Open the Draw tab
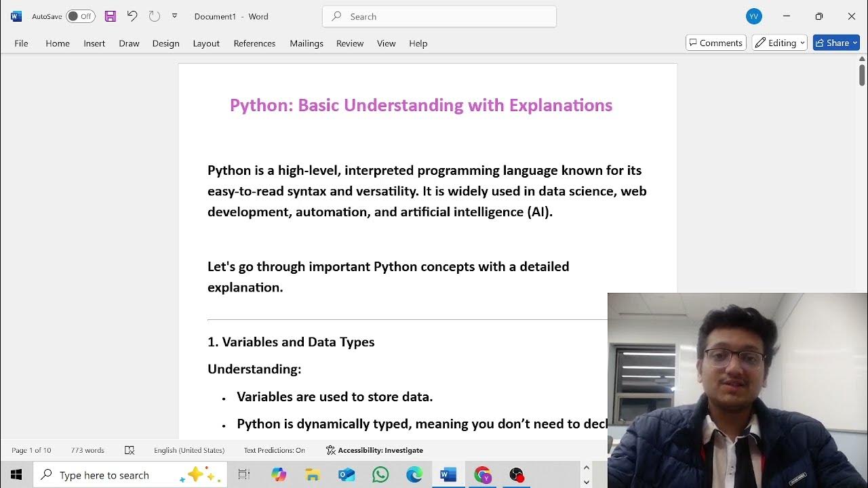The width and height of the screenshot is (868, 488). click(x=129, y=43)
